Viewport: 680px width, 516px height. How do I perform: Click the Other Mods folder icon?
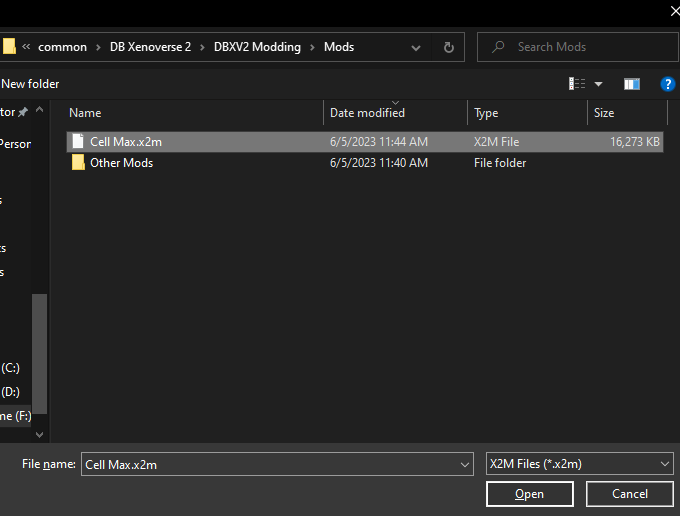pyautogui.click(x=78, y=163)
